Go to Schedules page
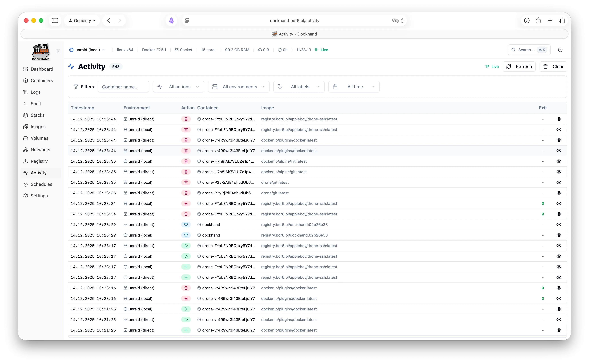The image size is (589, 364). pos(41,184)
